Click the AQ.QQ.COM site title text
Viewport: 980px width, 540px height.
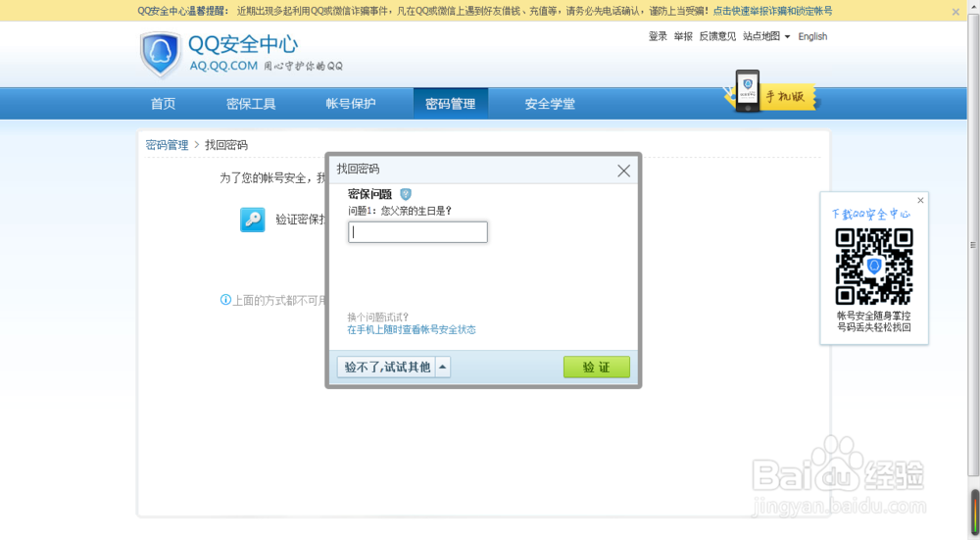pos(223,66)
